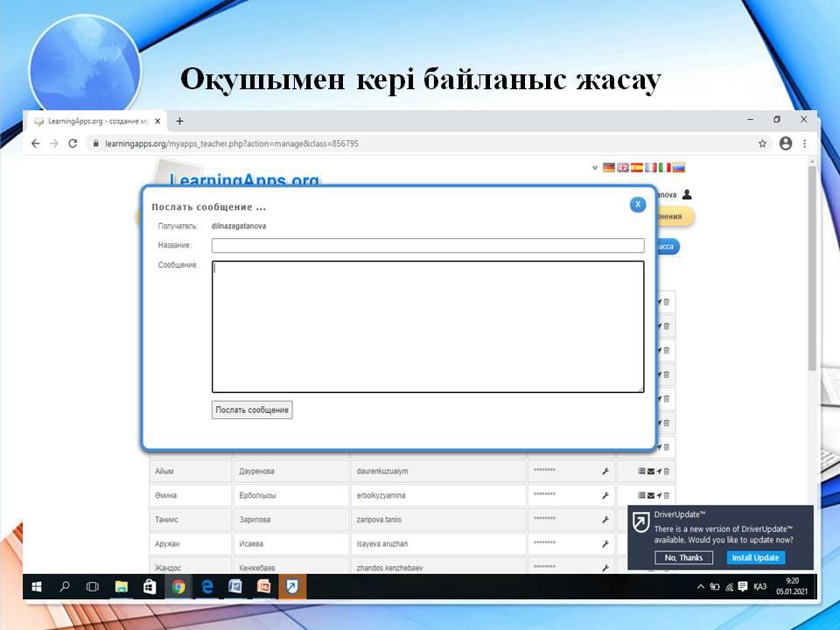Open PowerPoint from taskbar
Screen dimensions: 840x630
[263, 587]
